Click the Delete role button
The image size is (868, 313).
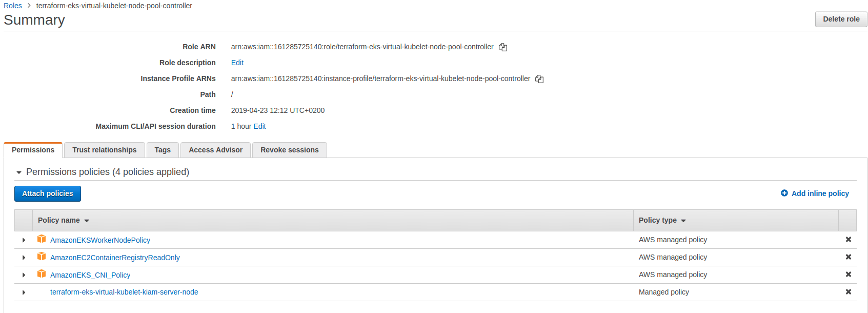click(x=841, y=19)
